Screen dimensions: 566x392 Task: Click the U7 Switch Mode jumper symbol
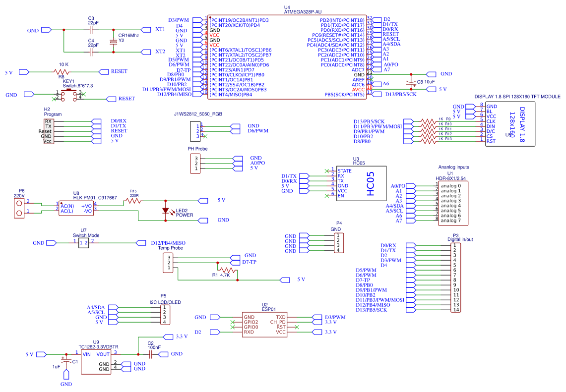point(83,243)
